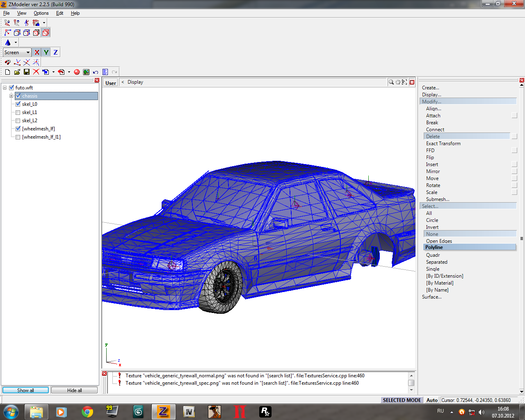The image size is (525, 420).
Task: Click the snap-to-grid icon
Action: tap(36, 62)
